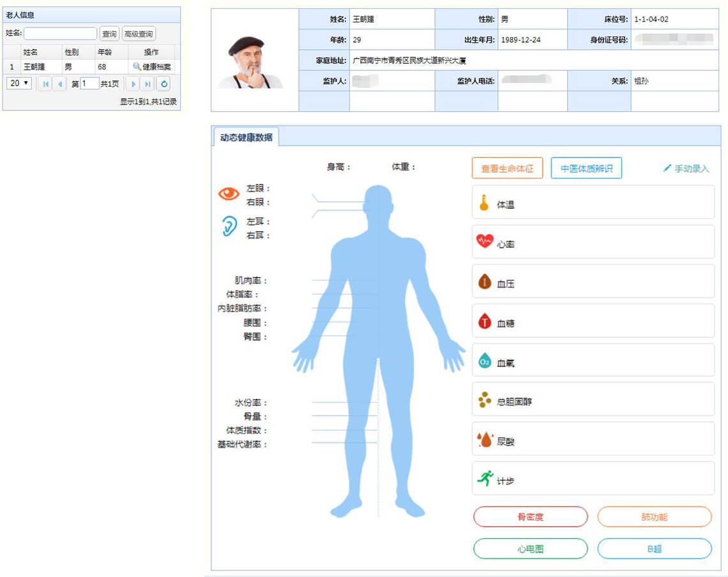The image size is (728, 577).
Task: Click the 体温 thermometer icon
Action: click(x=484, y=204)
